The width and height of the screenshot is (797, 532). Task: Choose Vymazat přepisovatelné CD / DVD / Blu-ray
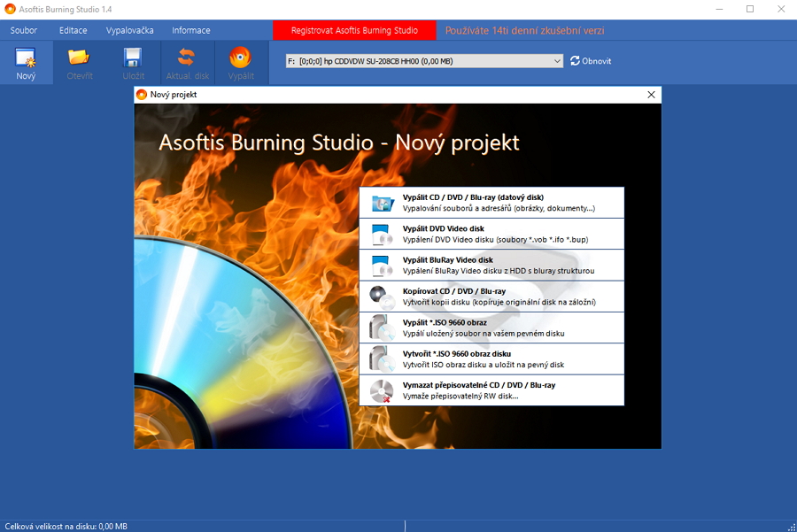click(x=491, y=390)
